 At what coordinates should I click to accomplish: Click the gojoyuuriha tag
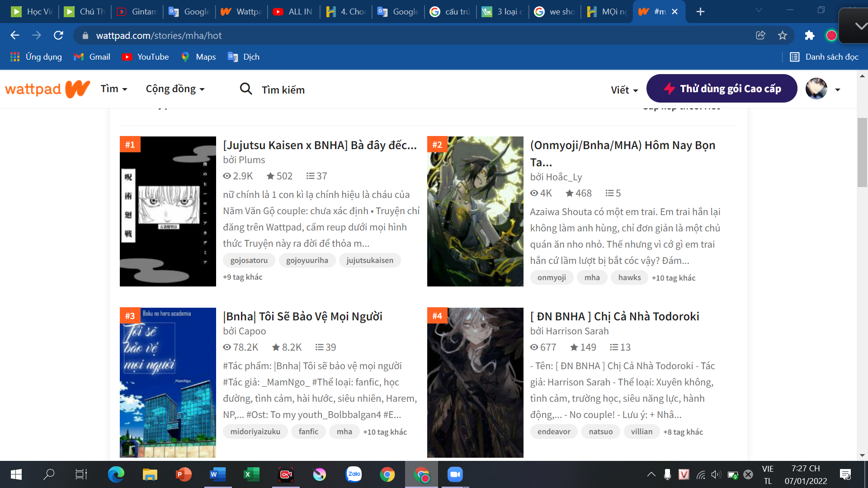307,260
